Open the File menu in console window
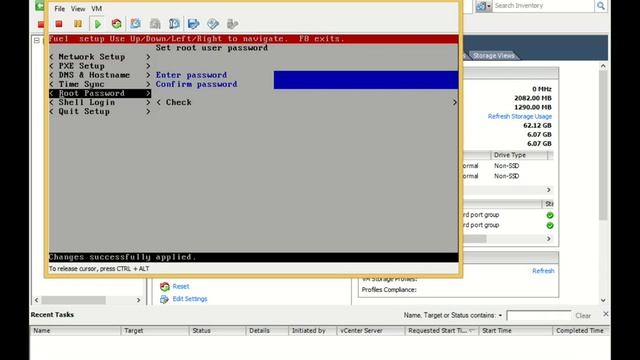The height and width of the screenshot is (360, 640). [x=60, y=9]
